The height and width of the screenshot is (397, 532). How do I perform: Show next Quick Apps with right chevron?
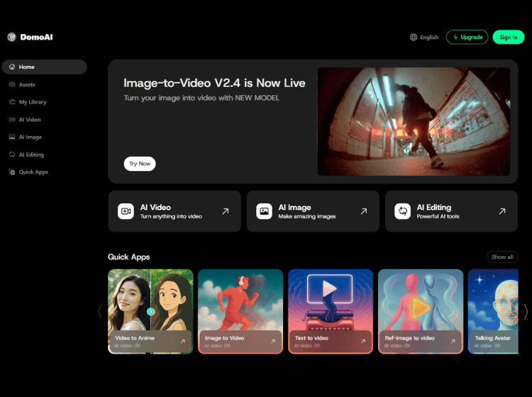click(526, 311)
